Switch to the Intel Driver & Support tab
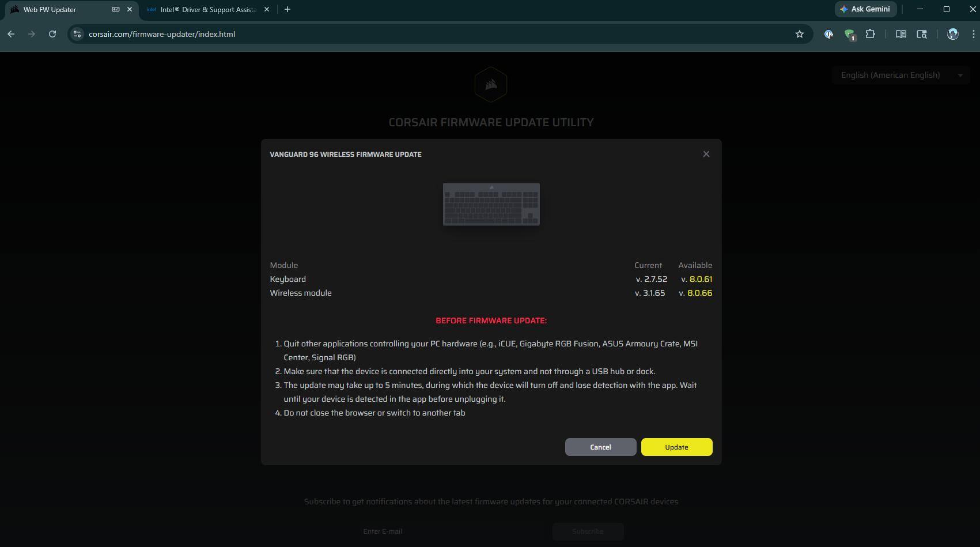The width and height of the screenshot is (980, 547). 208,9
